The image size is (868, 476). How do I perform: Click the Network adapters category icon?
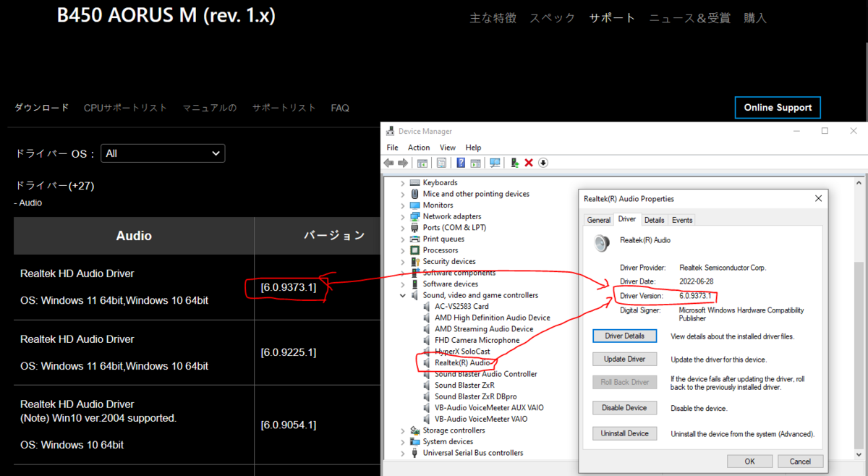[415, 216]
